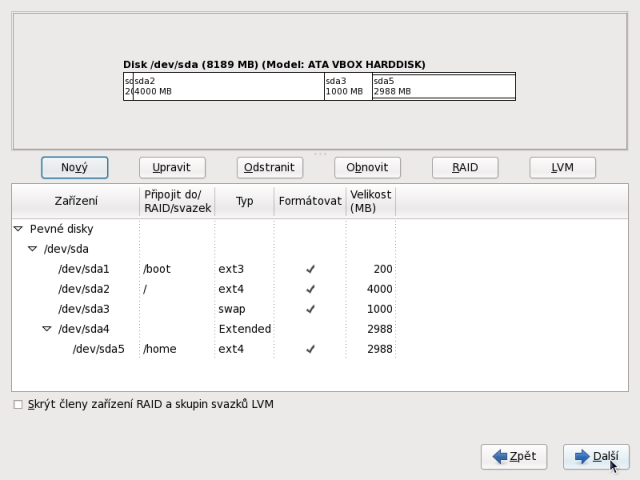Open the LVM configuration button
Image resolution: width=640 pixels, height=480 pixels.
[x=562, y=167]
